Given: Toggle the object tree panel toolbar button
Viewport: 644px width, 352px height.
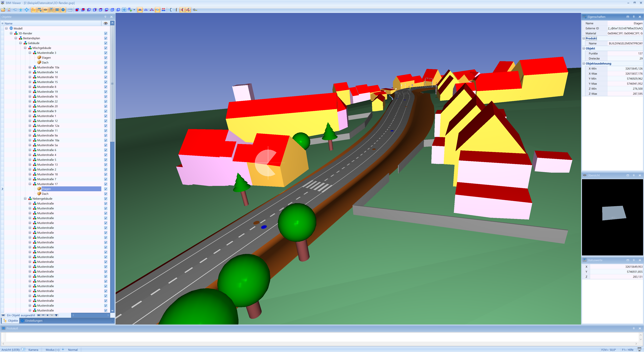Looking at the screenshot, I should (34, 10).
